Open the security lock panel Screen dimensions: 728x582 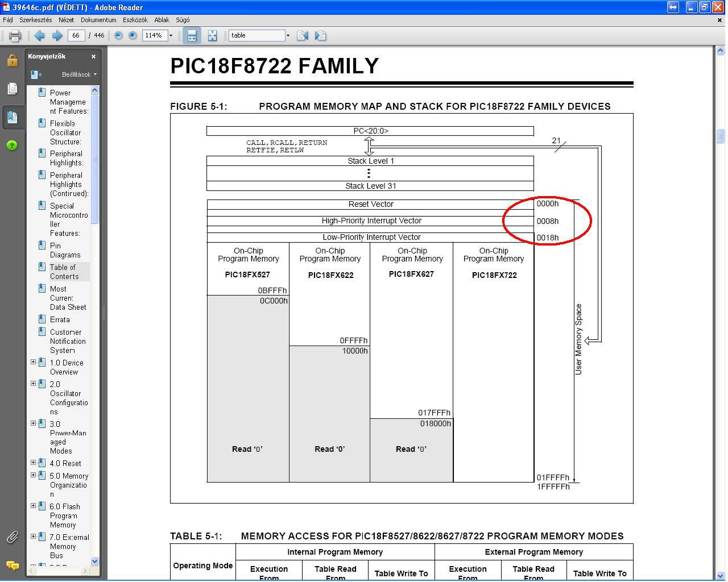pyautogui.click(x=13, y=60)
